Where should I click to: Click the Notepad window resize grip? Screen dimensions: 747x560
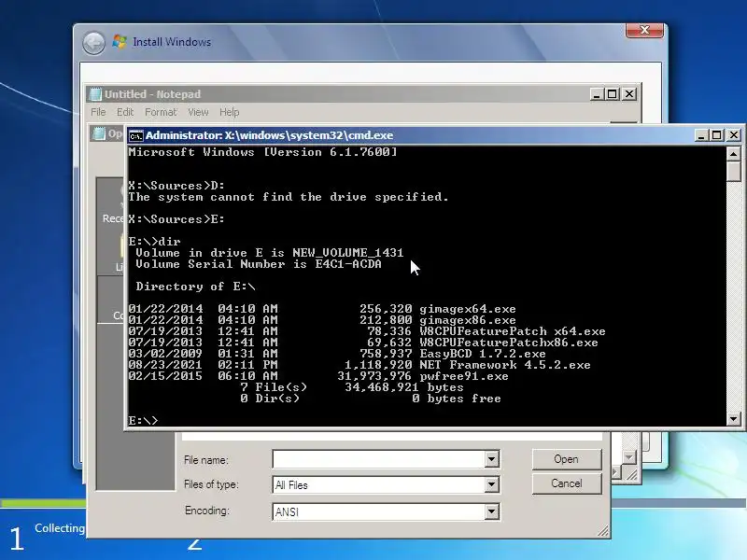tap(632, 474)
